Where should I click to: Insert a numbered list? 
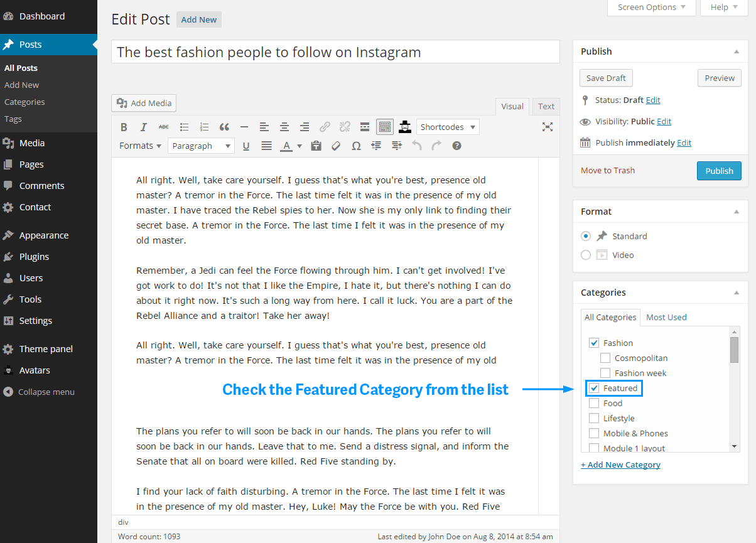click(x=204, y=127)
